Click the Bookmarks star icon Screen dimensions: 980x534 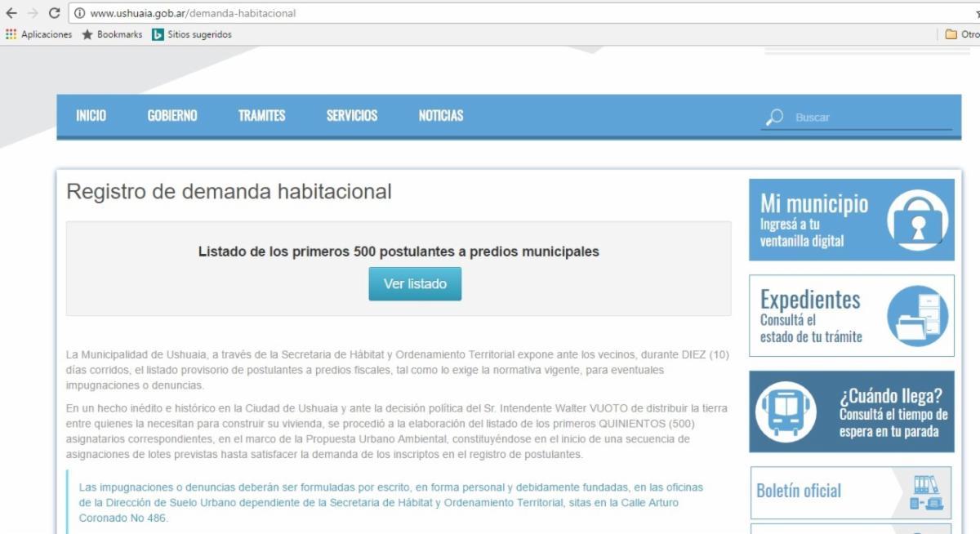(87, 34)
